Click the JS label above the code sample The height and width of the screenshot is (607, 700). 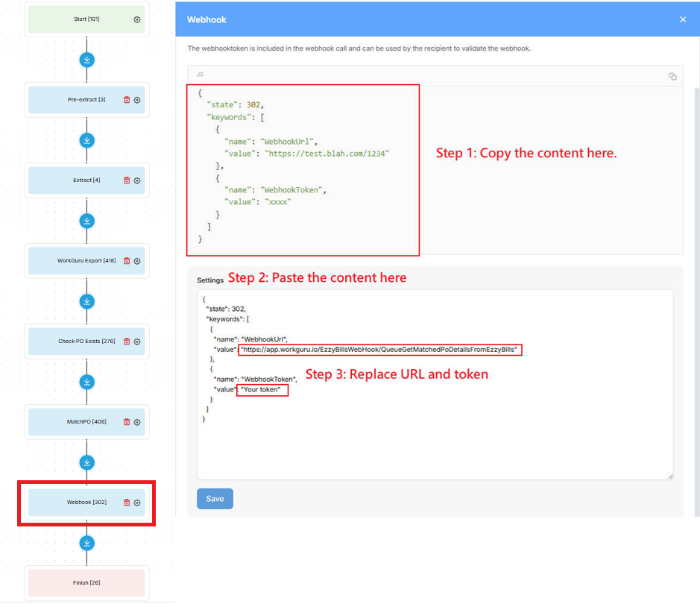pyautogui.click(x=200, y=74)
